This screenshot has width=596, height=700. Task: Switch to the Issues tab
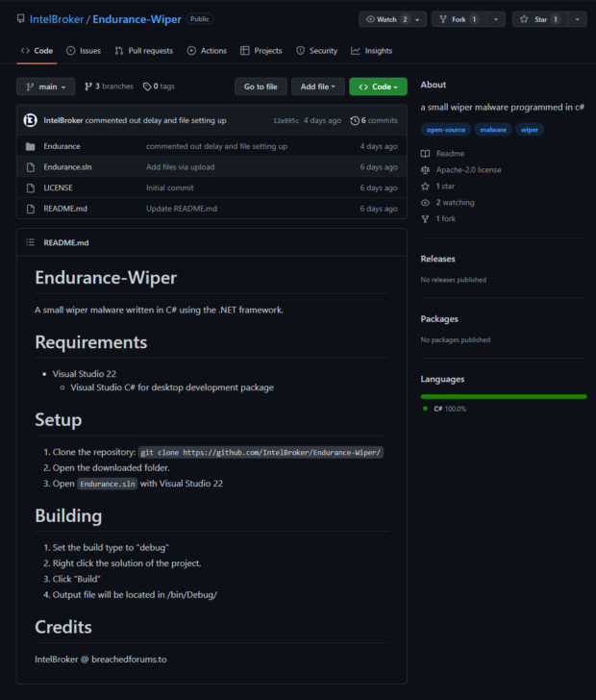point(84,51)
